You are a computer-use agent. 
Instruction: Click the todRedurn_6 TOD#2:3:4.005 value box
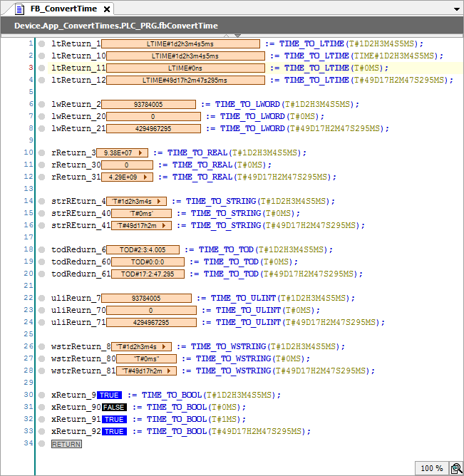(143, 249)
